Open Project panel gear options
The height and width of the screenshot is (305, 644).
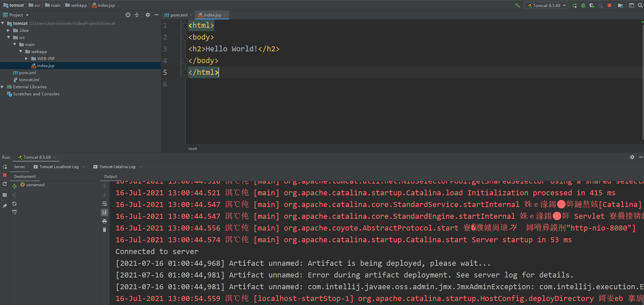coord(148,15)
